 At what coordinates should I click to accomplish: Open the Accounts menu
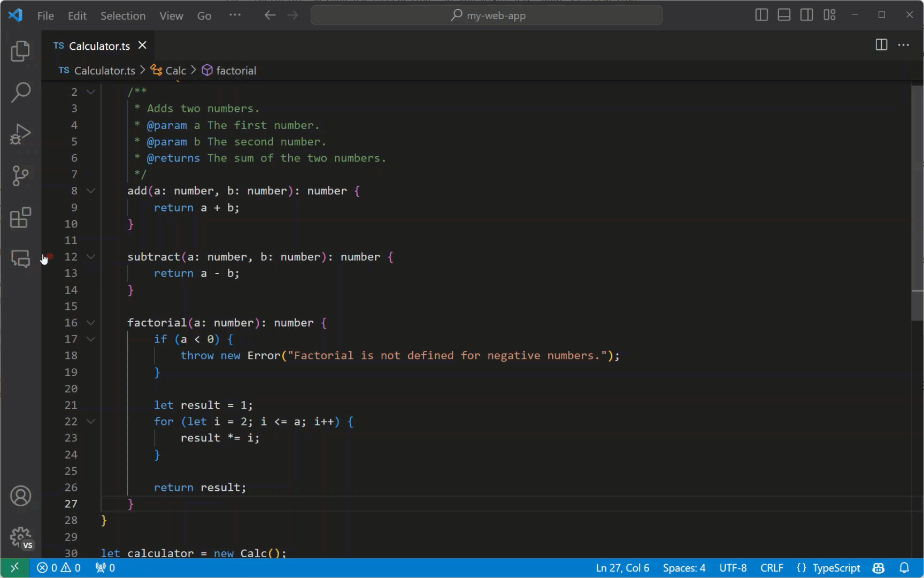pos(20,496)
